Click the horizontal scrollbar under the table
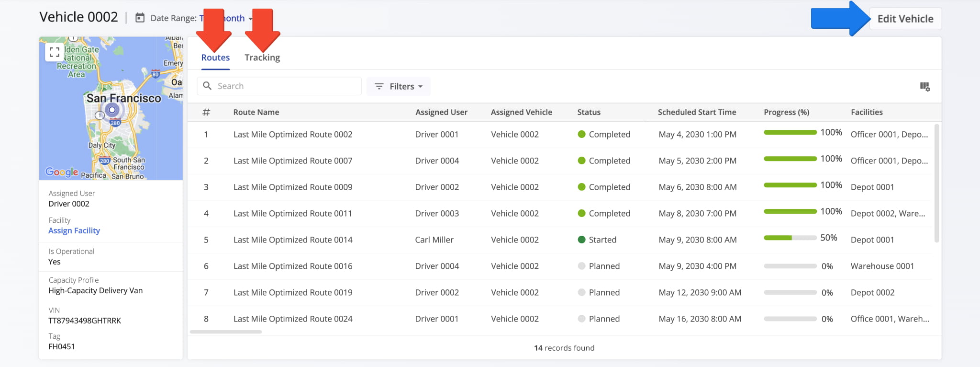 tap(226, 332)
